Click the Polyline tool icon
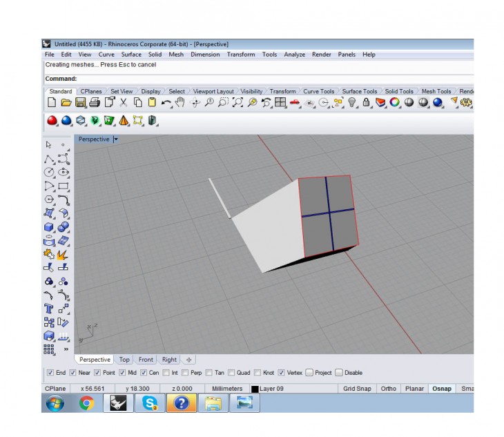 pyautogui.click(x=49, y=159)
